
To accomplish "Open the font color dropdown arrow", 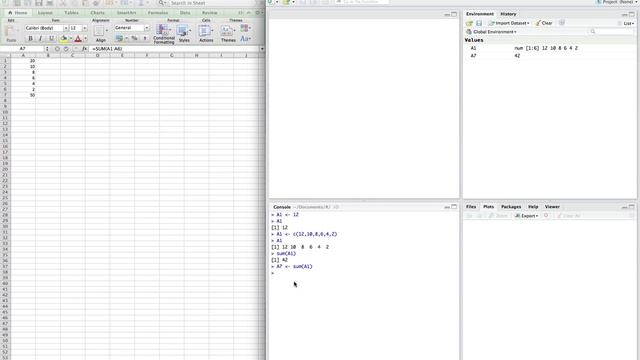I will click(x=85, y=38).
